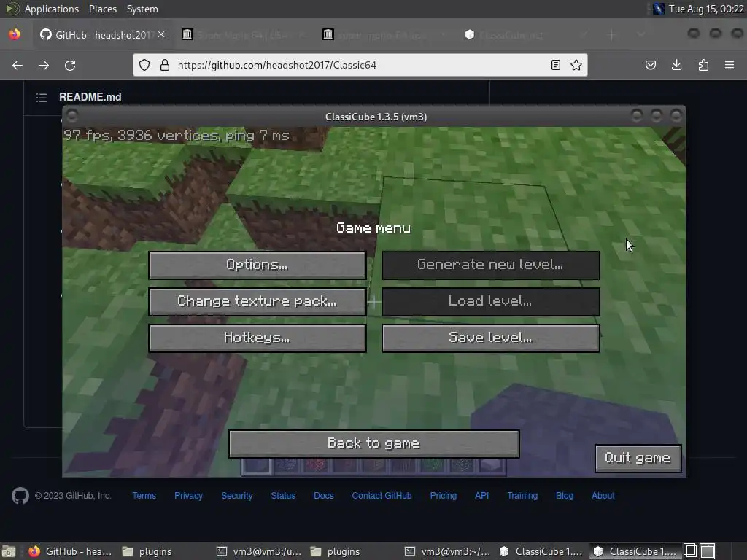Viewport: 747px width, 560px height.
Task: Click the Firefox logo in tab bar
Action: [x=15, y=34]
